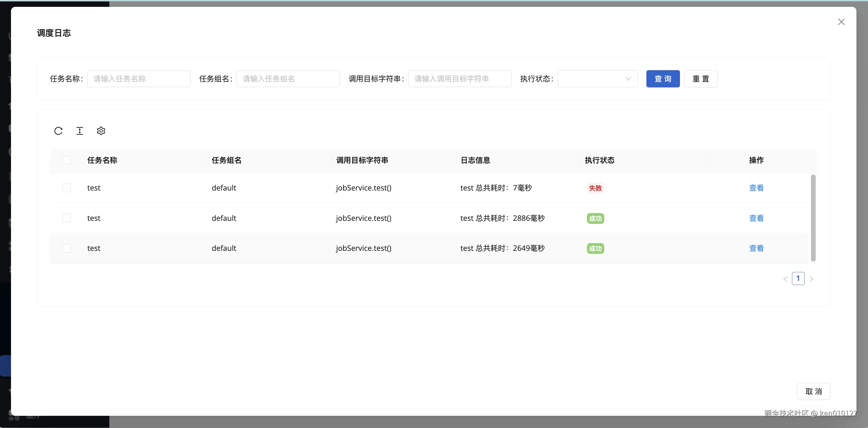Screen dimensions: 868x428
Task: Go to next page arrow
Action: coord(811,279)
